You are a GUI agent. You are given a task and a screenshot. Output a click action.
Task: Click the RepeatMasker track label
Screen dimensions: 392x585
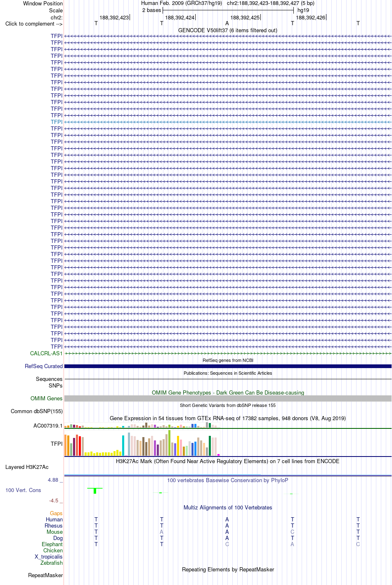pos(45,575)
